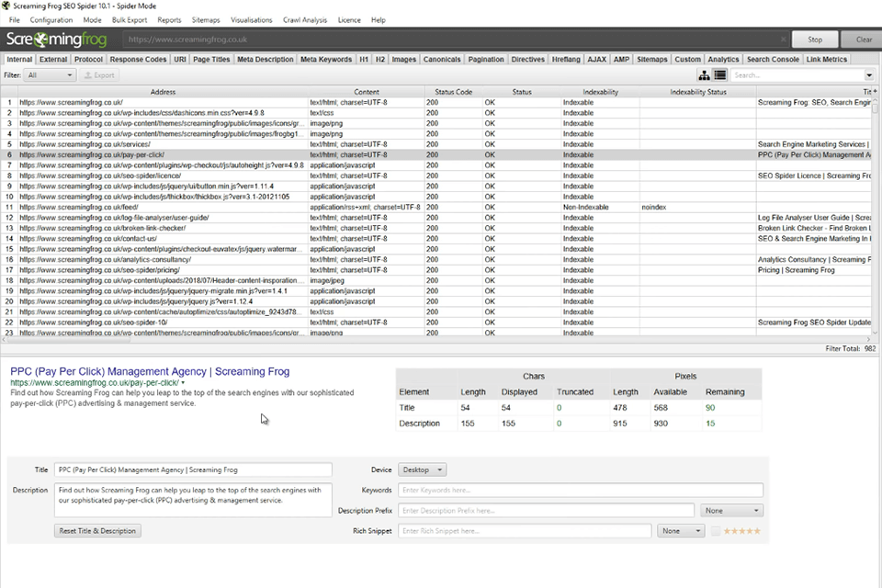Click the Description Prefix input field
Image resolution: width=882 pixels, height=588 pixels.
click(546, 510)
